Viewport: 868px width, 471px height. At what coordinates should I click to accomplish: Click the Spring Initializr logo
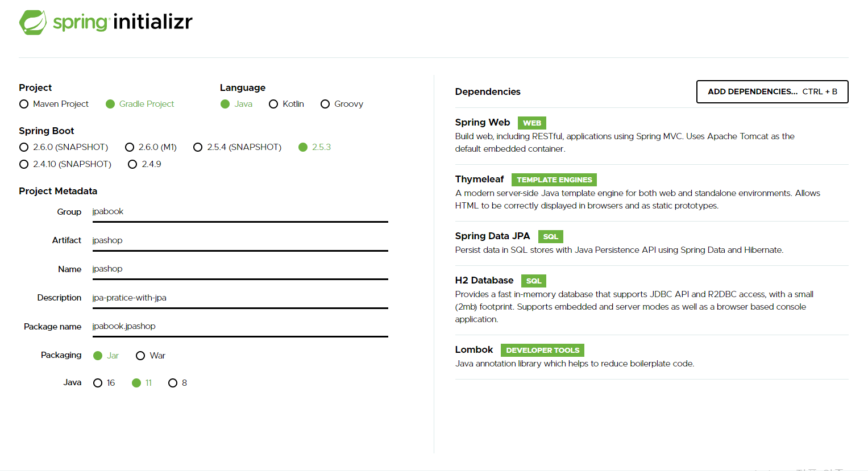click(x=106, y=22)
